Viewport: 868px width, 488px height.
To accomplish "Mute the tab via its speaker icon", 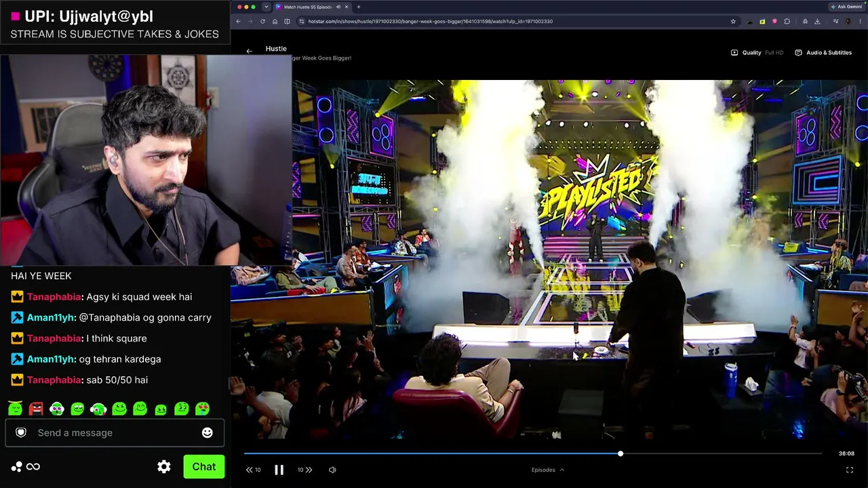I will pyautogui.click(x=338, y=7).
